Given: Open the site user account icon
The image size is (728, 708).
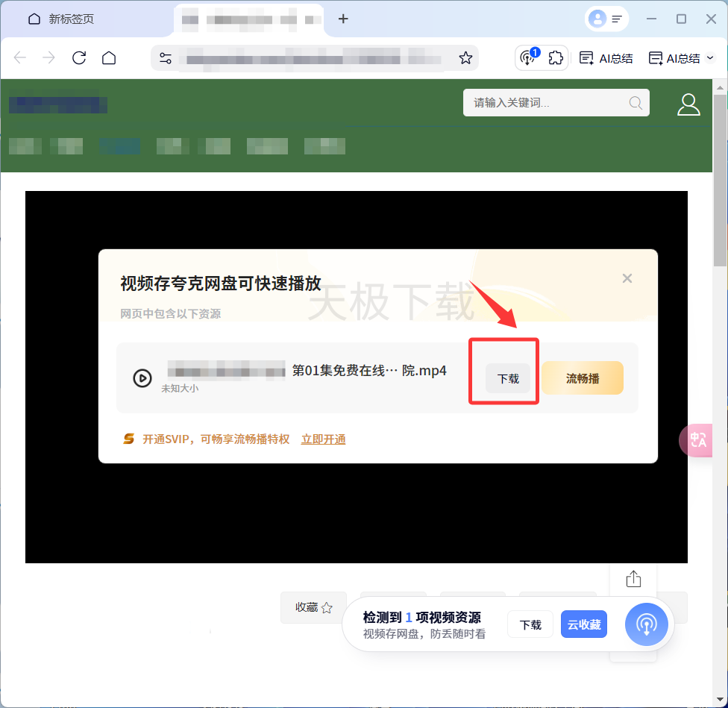Looking at the screenshot, I should coord(688,104).
